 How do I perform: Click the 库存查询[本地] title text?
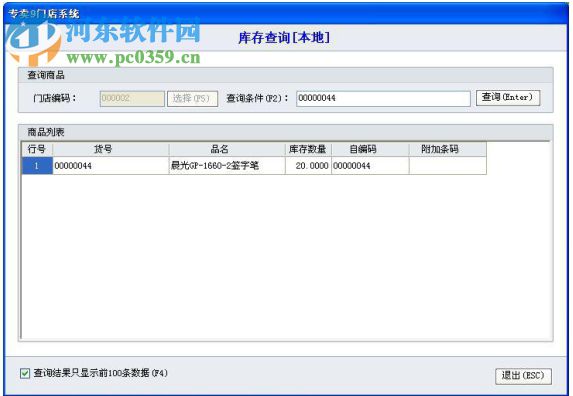point(284,38)
